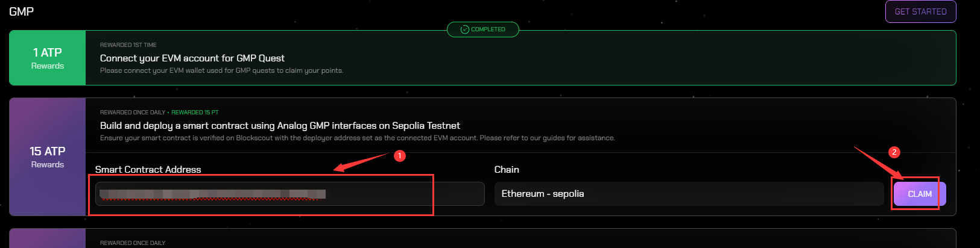Click the purple 15 ATP Rewards tile
This screenshot has height=248, width=980.
tap(48, 157)
